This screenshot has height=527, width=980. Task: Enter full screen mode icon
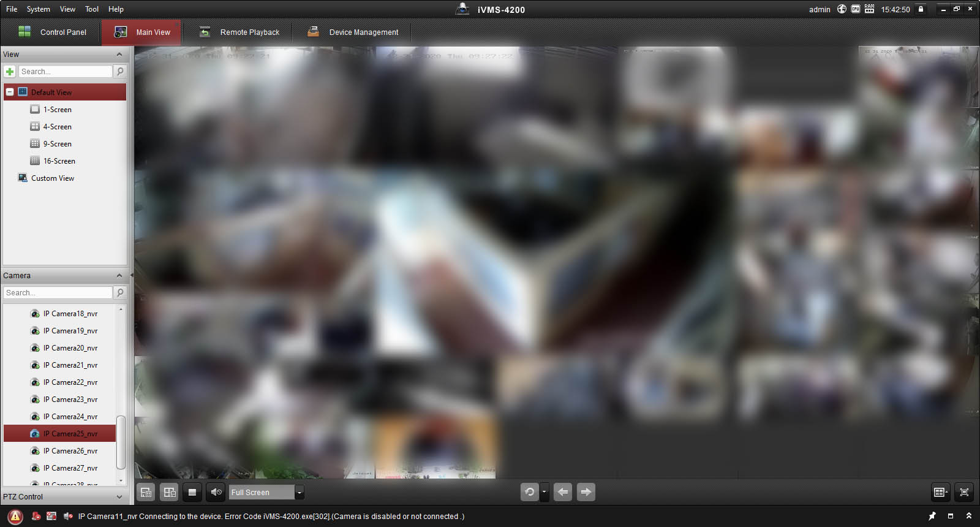tap(964, 492)
